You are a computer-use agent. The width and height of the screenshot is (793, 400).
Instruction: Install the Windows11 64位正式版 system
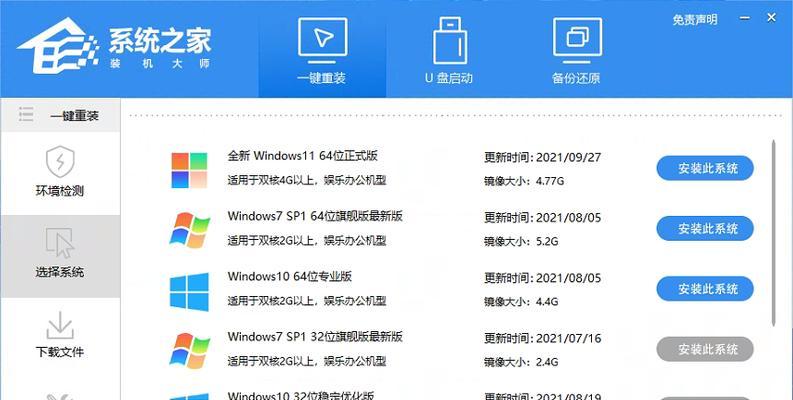tap(705, 168)
